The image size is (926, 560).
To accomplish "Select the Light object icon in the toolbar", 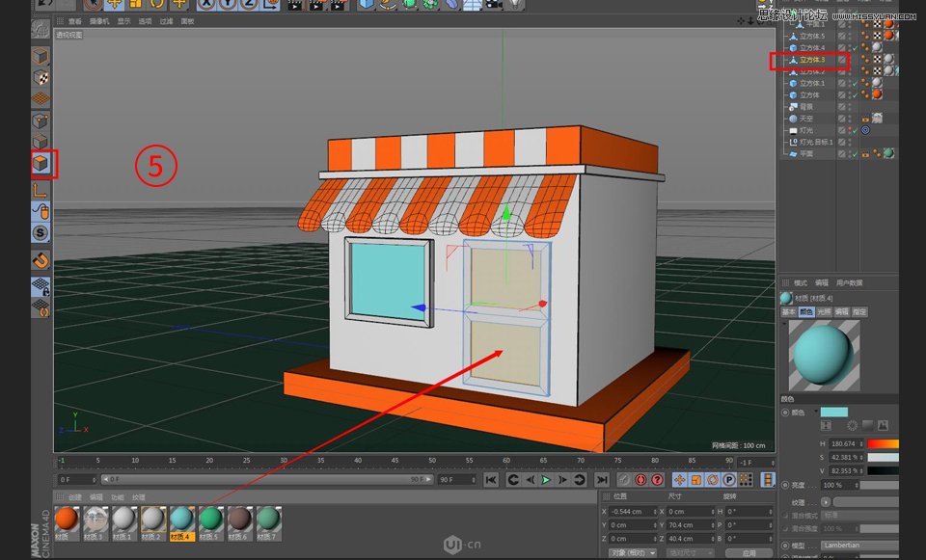I will tap(515, 6).
